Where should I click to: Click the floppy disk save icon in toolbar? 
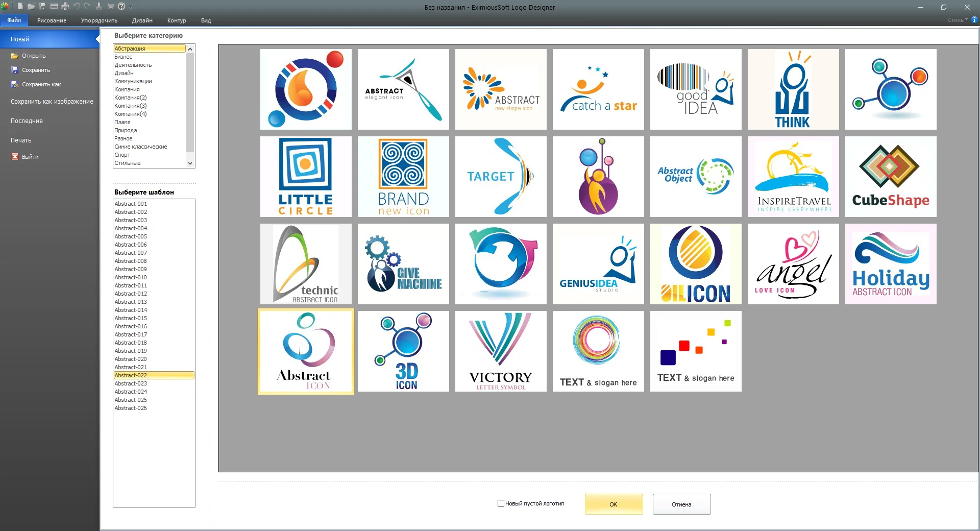[42, 6]
